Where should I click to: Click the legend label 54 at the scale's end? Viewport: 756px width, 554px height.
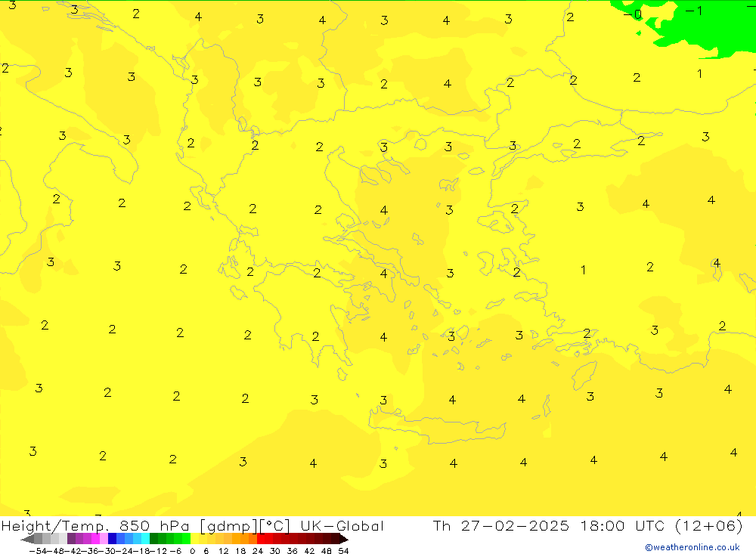pos(343,551)
